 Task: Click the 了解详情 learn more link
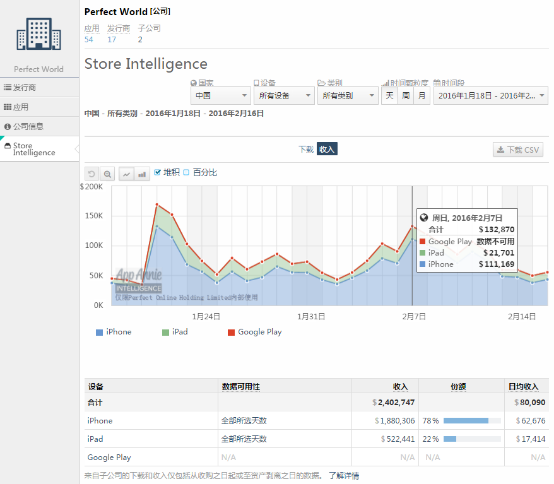coord(344,476)
